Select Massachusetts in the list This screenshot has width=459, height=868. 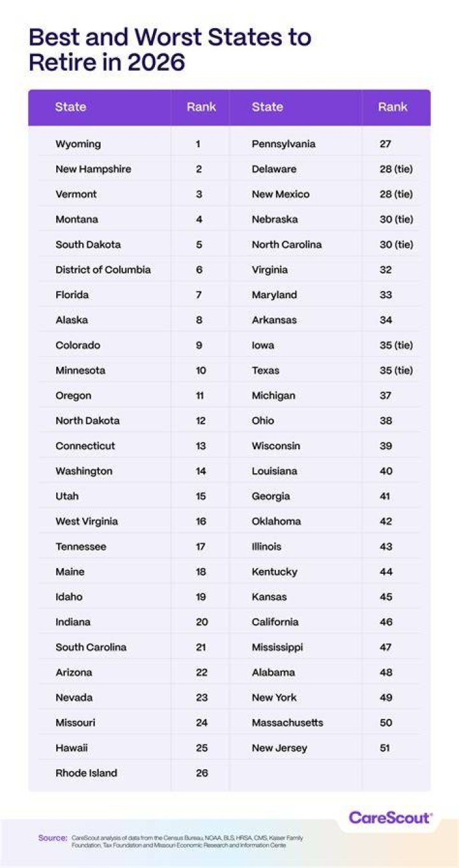pyautogui.click(x=288, y=723)
